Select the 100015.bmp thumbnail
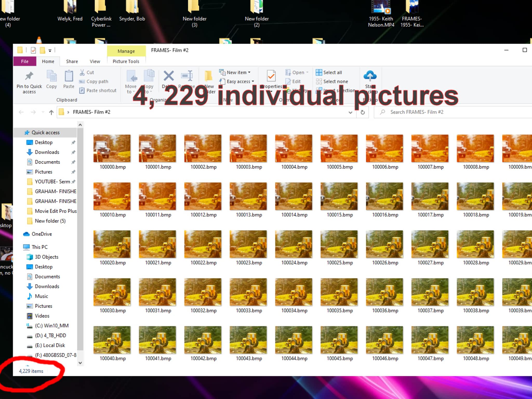 tap(339, 196)
